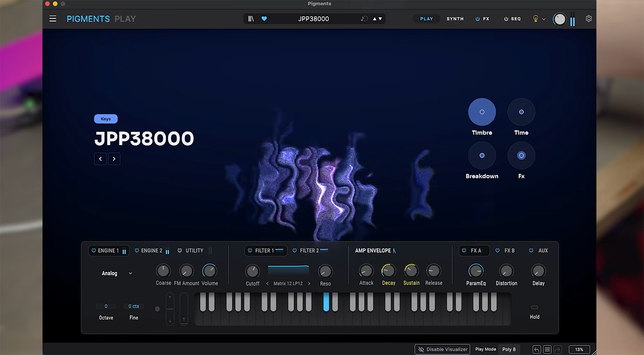Switch to the SYNTH view tab
644x355 pixels.
pyautogui.click(x=455, y=19)
